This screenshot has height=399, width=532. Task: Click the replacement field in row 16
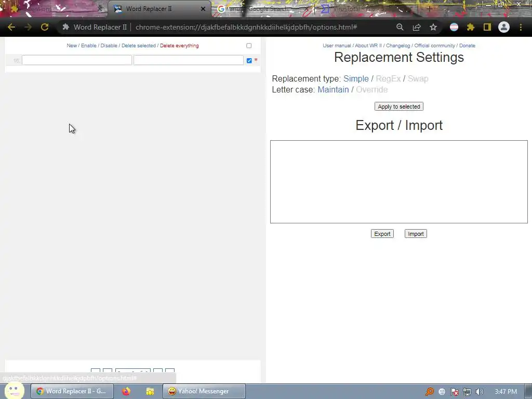[x=188, y=60]
